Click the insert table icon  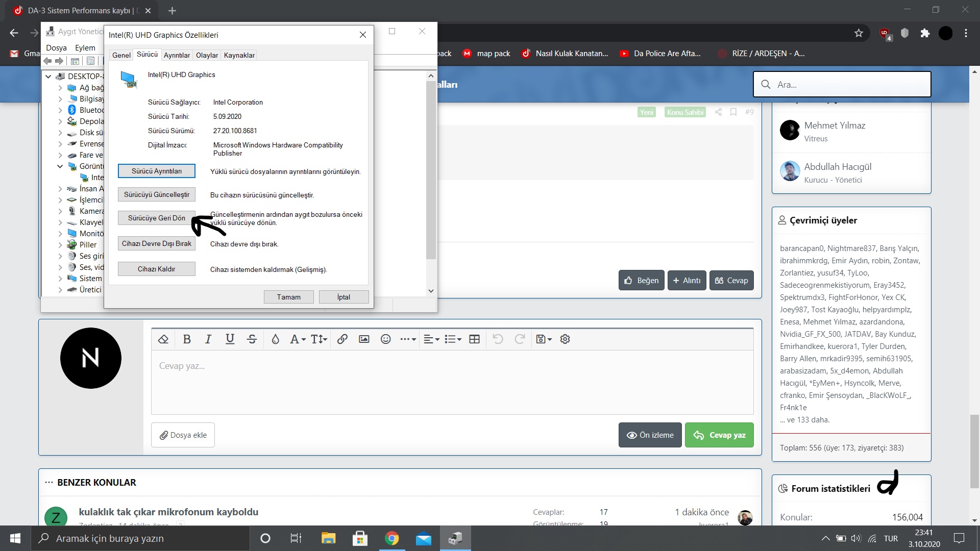[474, 339]
